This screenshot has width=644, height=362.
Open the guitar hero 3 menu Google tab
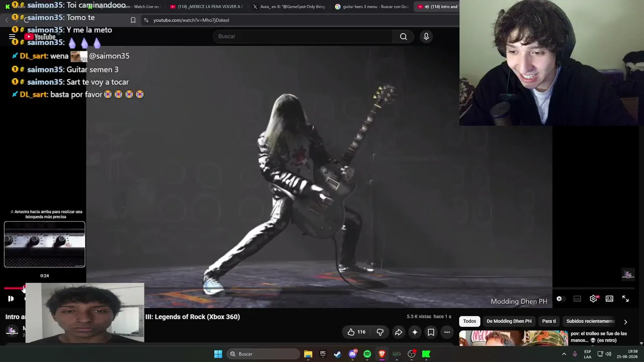(x=371, y=7)
